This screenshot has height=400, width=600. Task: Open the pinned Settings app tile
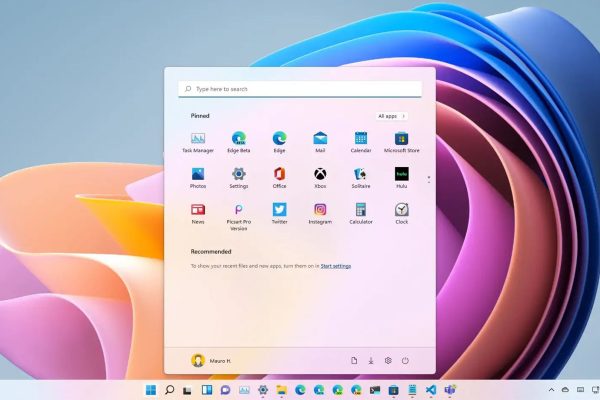pyautogui.click(x=239, y=178)
